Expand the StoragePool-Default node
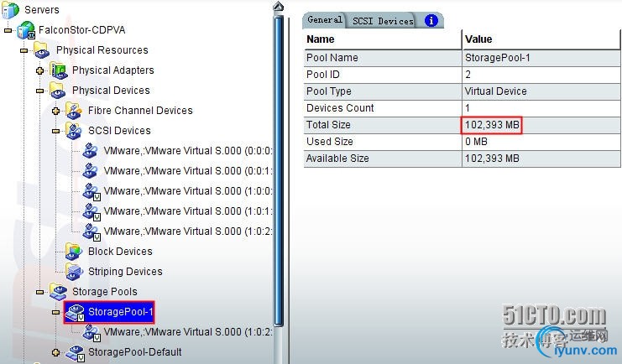 [56, 352]
